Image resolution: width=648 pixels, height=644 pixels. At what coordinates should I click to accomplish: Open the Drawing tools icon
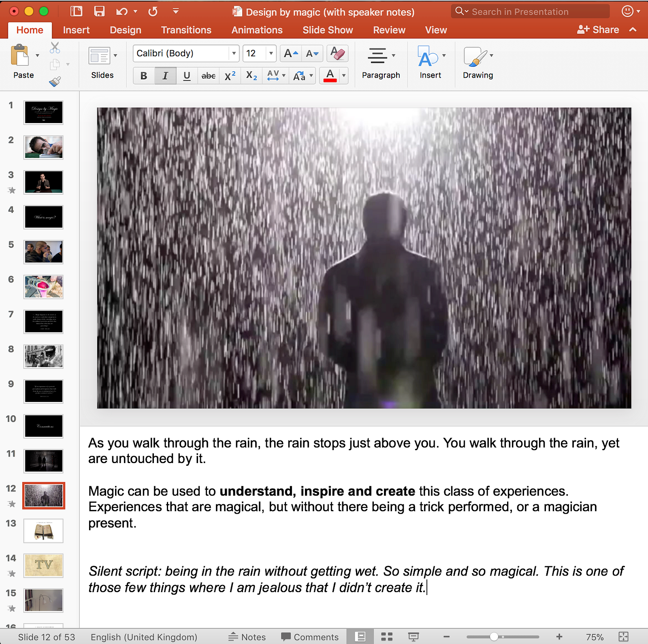pyautogui.click(x=475, y=56)
